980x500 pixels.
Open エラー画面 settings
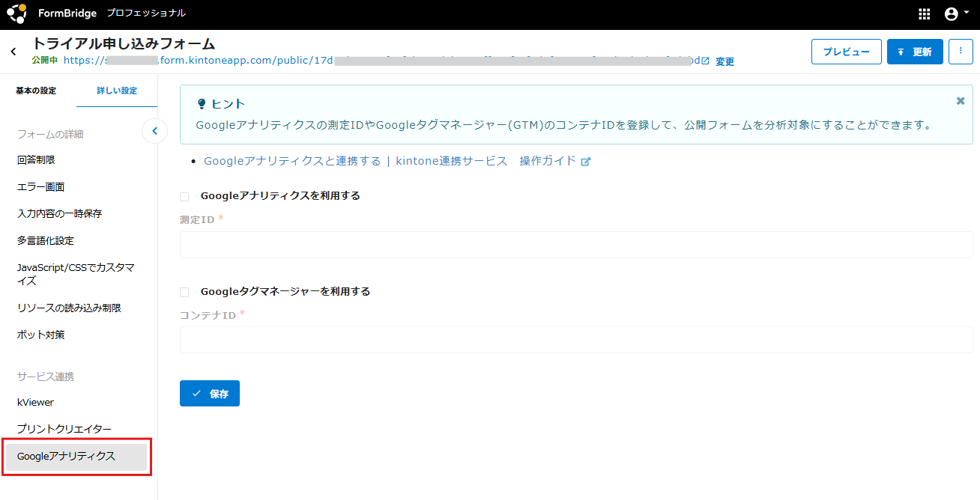(x=41, y=186)
